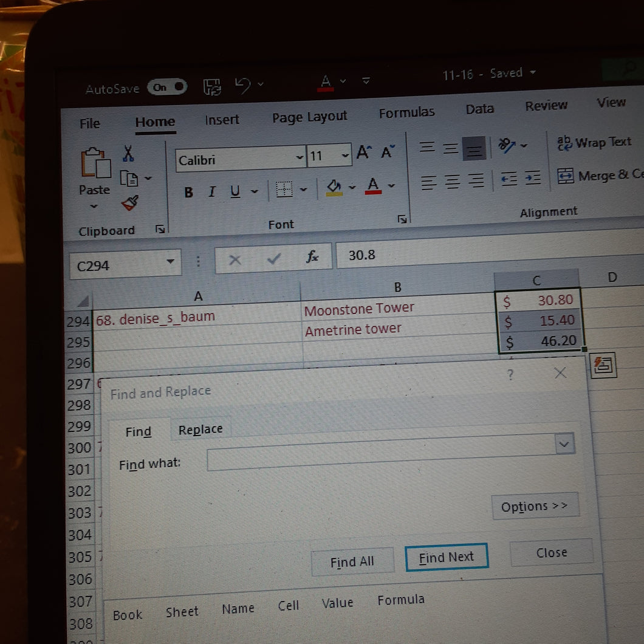Click the Find All button
The image size is (644, 644).
352,562
